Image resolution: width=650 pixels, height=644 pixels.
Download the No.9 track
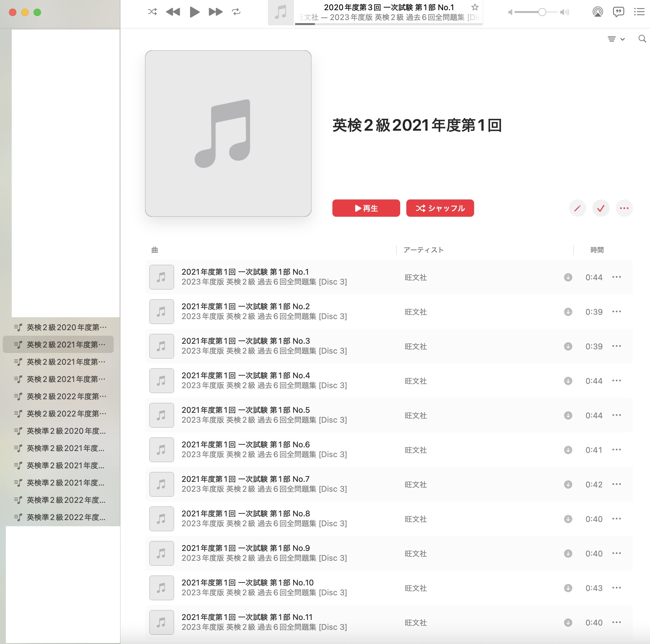(x=568, y=553)
